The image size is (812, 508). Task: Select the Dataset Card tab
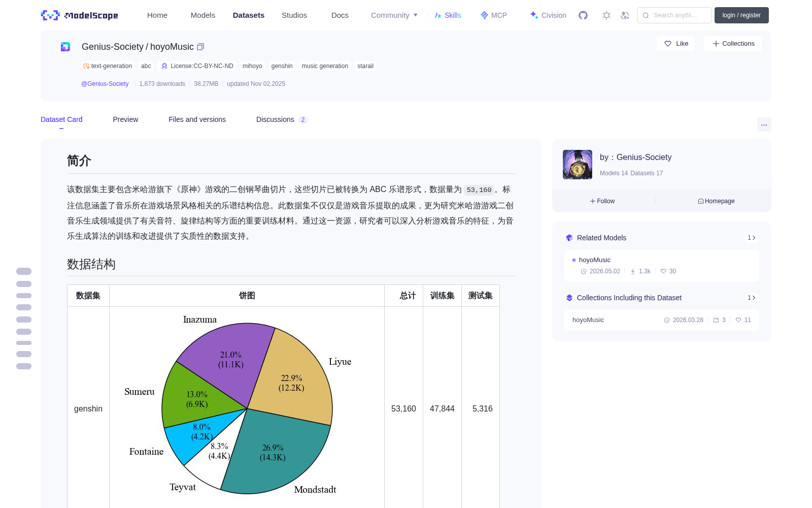(x=61, y=119)
